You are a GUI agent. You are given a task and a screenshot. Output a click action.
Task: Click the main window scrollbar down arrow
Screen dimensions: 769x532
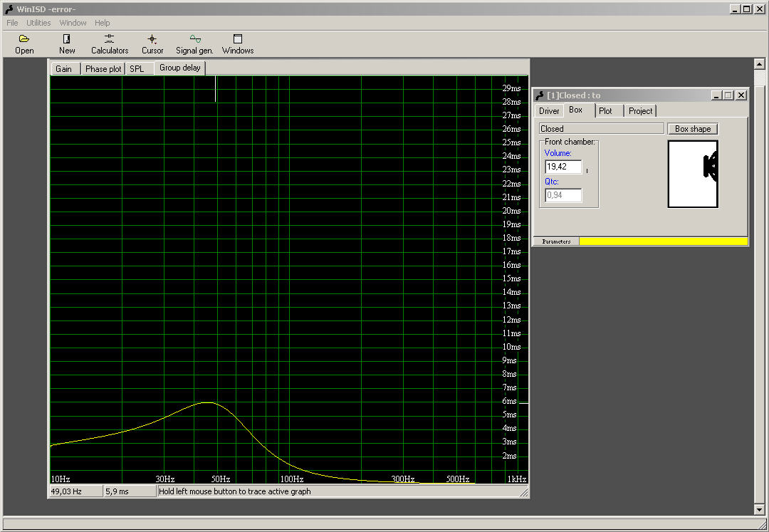[759, 509]
